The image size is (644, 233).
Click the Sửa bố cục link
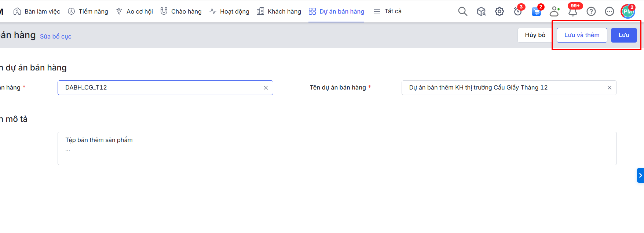coord(56,36)
